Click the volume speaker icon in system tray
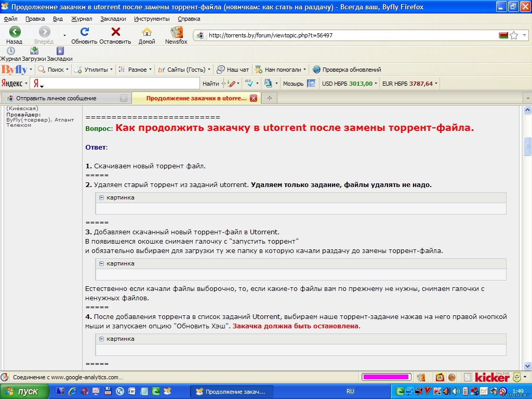This screenshot has width=532, height=399. tap(456, 391)
